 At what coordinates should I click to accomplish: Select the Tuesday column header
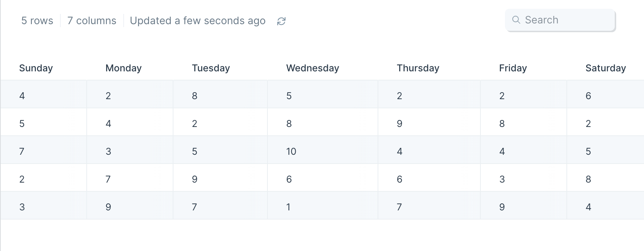[x=211, y=68]
